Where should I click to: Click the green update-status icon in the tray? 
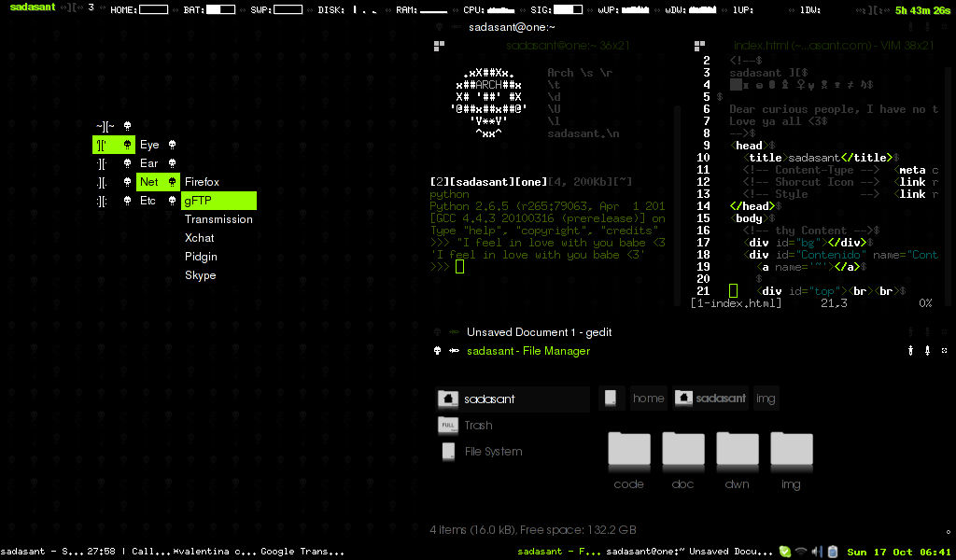(x=784, y=552)
